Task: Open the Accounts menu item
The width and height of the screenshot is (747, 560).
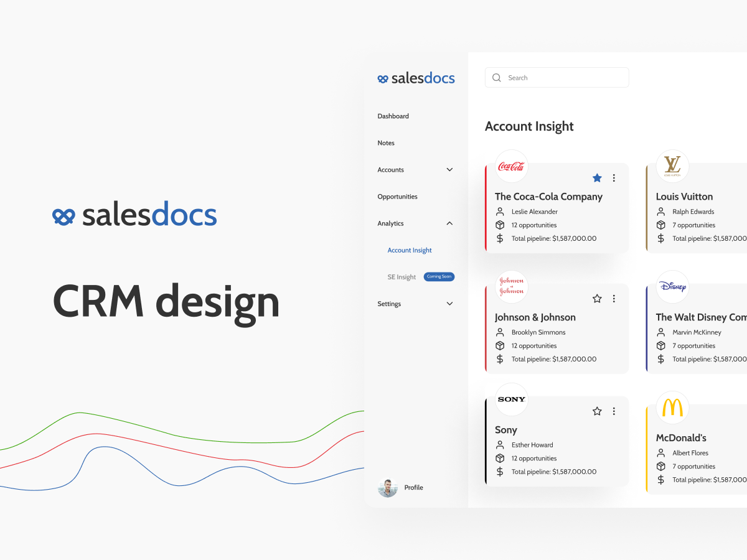Action: (x=390, y=170)
